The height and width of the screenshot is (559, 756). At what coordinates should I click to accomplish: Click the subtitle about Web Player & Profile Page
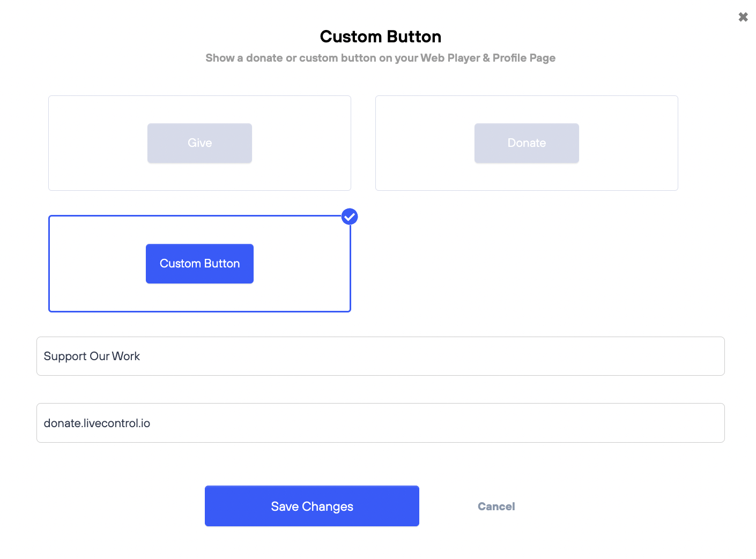(380, 58)
